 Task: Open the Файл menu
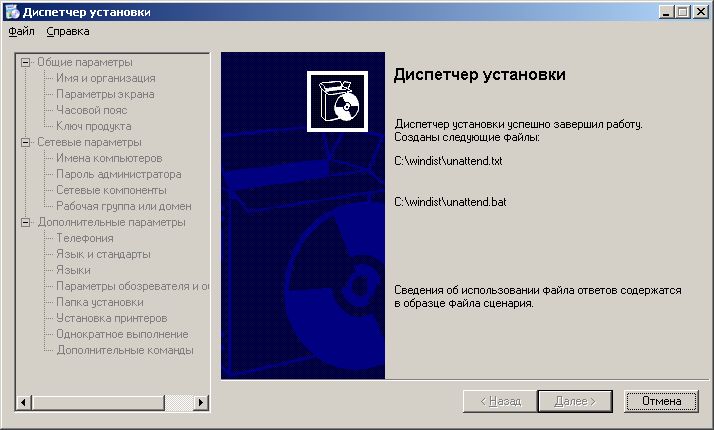tap(21, 31)
